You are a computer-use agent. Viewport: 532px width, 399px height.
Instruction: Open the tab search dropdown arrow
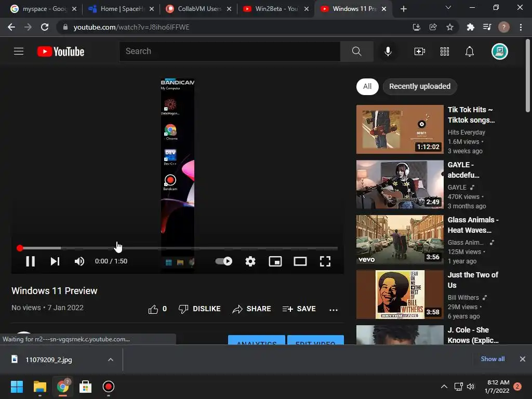[448, 7]
